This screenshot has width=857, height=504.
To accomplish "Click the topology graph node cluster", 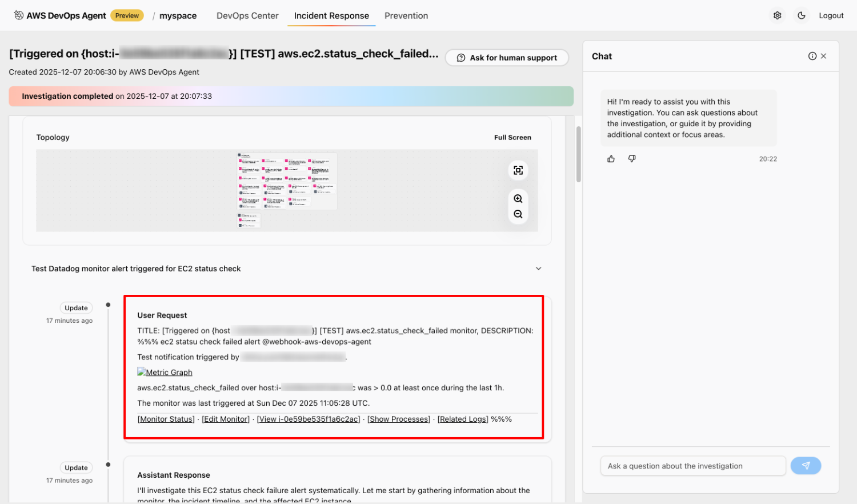I will click(x=287, y=181).
